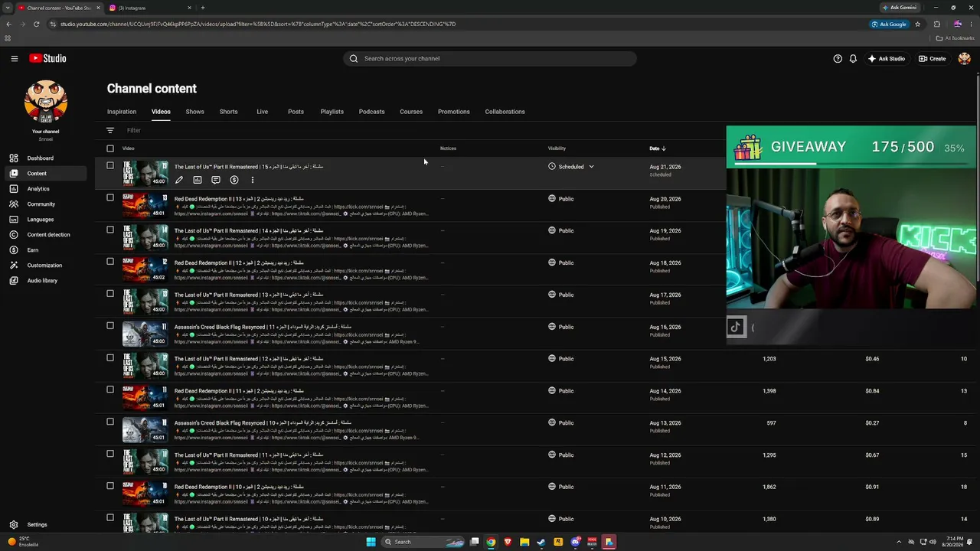Viewport: 980px width, 551px height.
Task: Open Comments icon for Last of Us Part 15
Action: (x=216, y=181)
